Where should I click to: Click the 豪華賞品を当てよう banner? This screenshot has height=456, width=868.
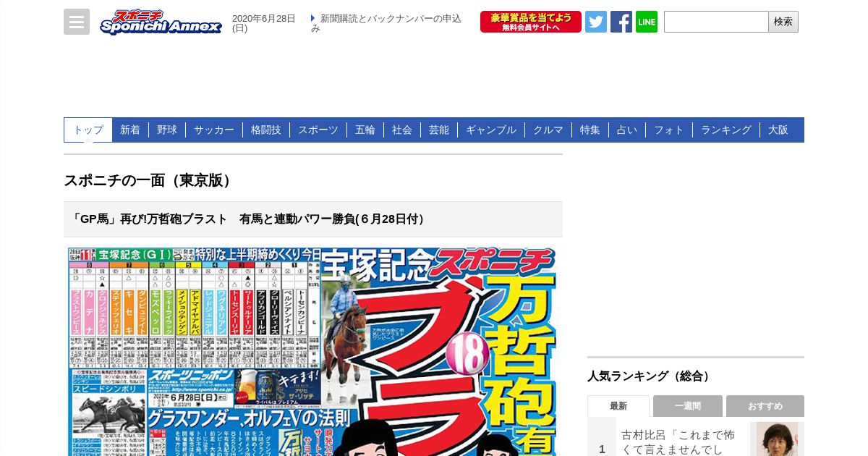click(x=531, y=22)
